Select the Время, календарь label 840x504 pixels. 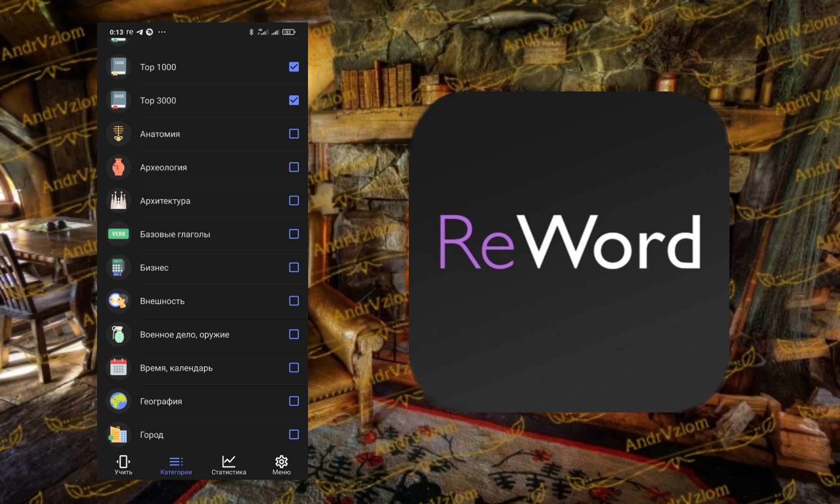pyautogui.click(x=176, y=368)
